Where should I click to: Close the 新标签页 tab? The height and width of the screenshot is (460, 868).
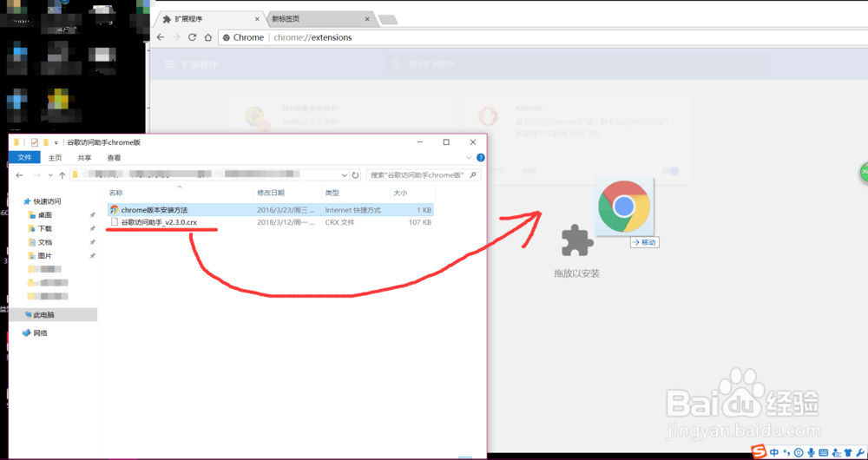(x=367, y=19)
